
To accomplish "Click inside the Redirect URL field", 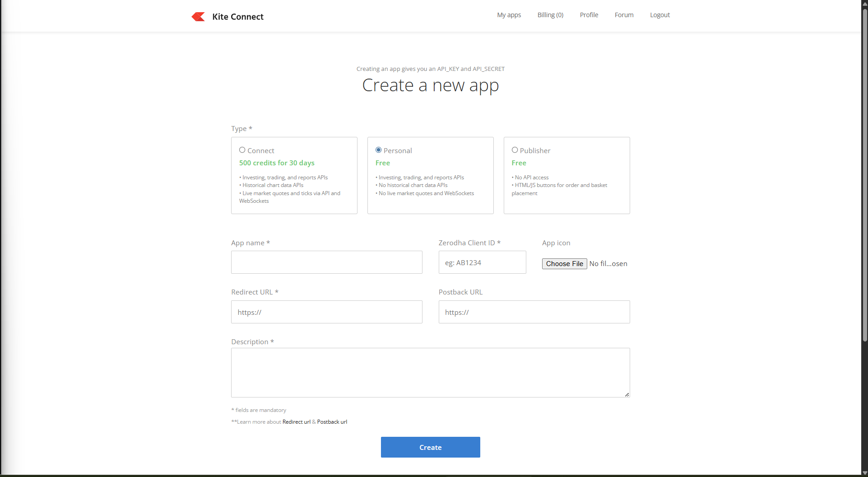I will (326, 312).
